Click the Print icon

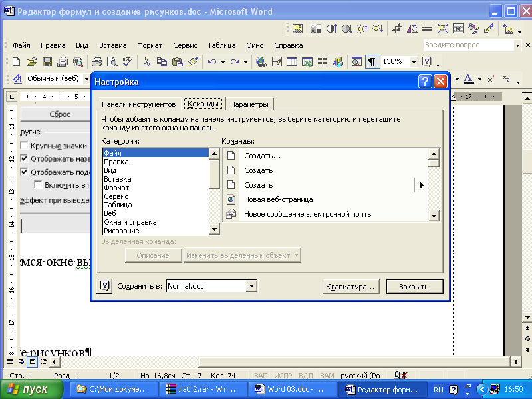(x=96, y=62)
